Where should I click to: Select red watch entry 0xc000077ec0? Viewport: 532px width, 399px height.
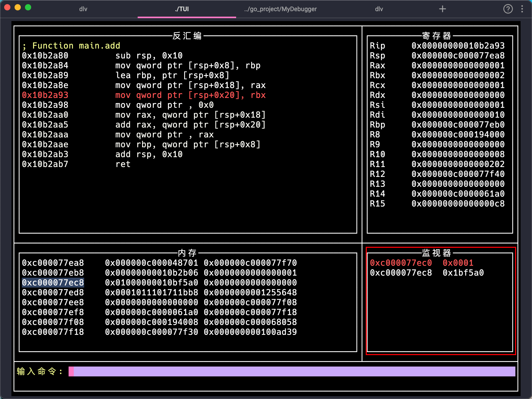401,263
